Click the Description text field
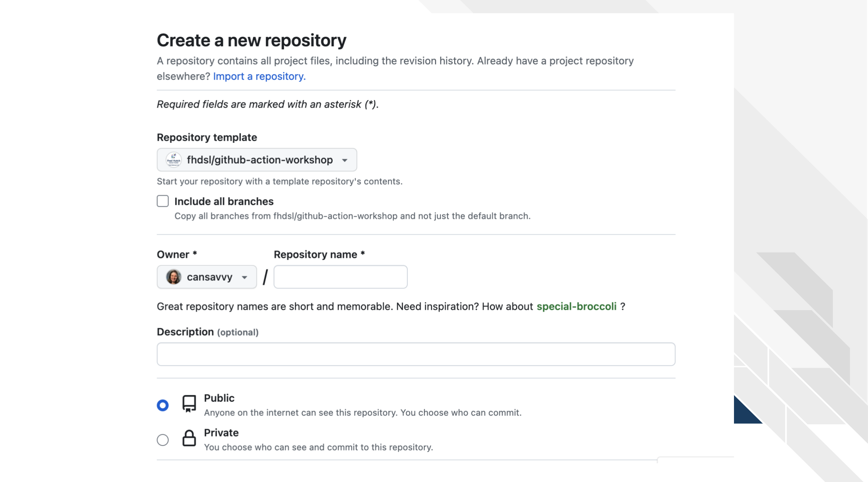The height and width of the screenshot is (482, 868). (x=416, y=354)
